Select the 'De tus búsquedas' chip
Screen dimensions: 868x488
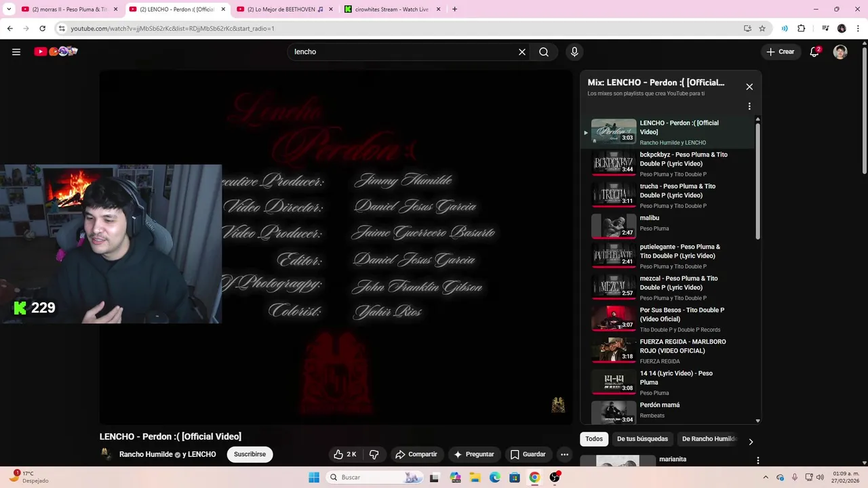coord(642,439)
